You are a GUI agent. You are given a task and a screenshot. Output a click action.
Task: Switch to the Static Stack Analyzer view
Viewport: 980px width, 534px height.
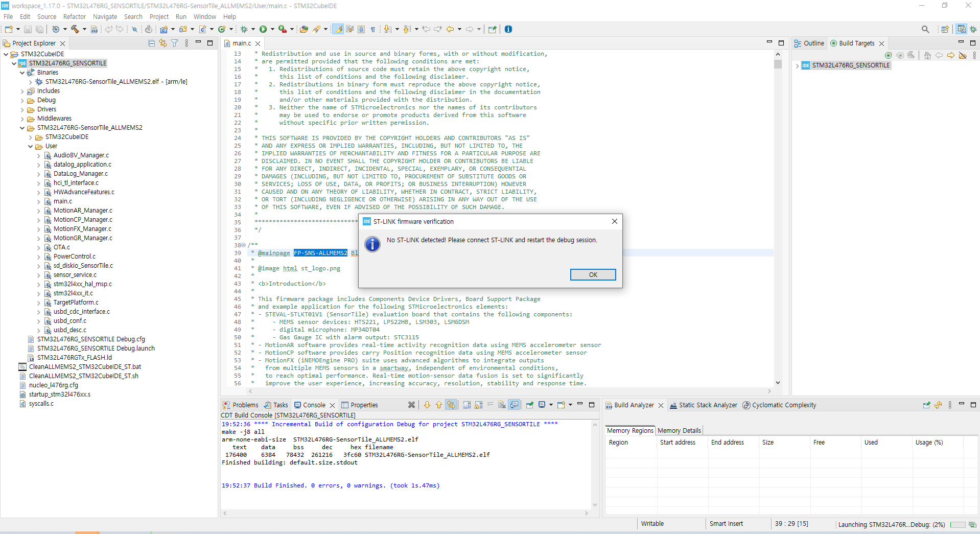(708, 405)
